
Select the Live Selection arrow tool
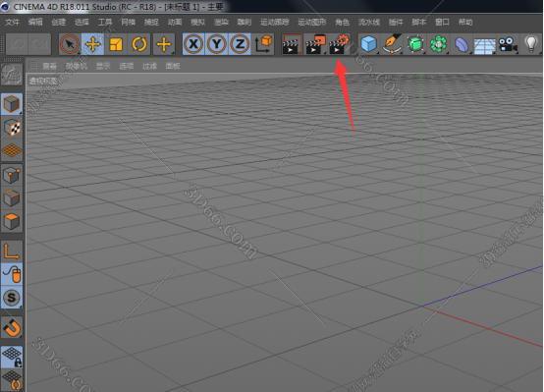click(x=70, y=44)
